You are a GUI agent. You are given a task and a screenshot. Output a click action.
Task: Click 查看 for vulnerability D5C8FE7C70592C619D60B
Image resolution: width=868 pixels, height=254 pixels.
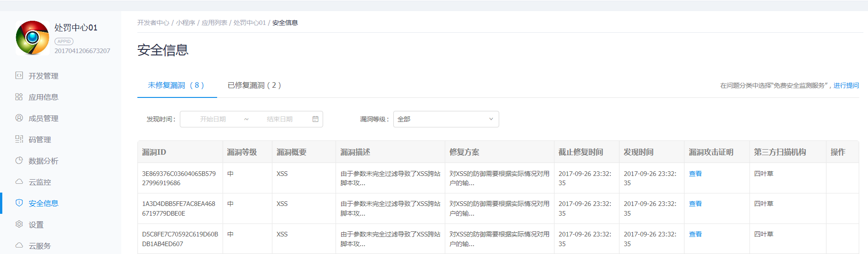click(695, 234)
